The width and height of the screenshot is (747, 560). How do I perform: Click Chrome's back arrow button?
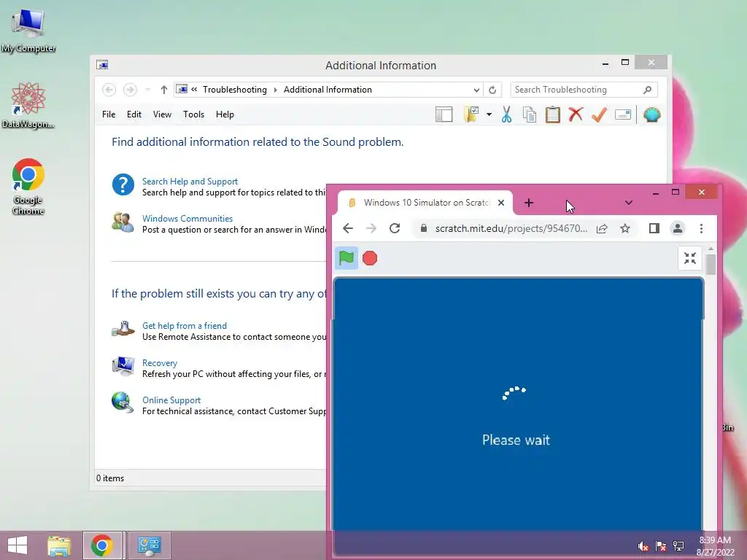click(x=348, y=228)
